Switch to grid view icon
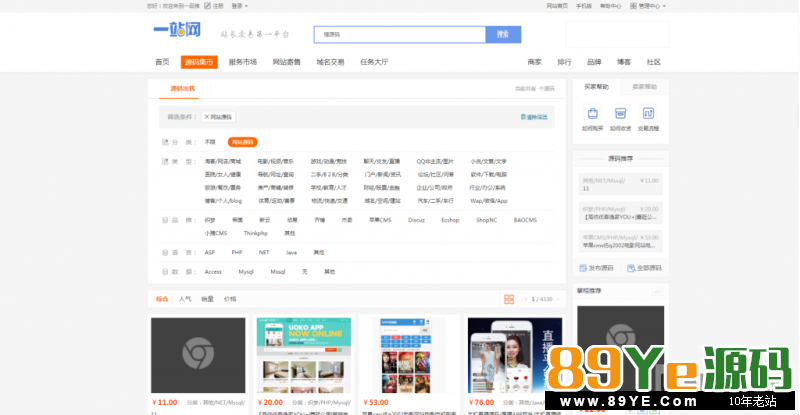The height and width of the screenshot is (415, 800). (509, 299)
